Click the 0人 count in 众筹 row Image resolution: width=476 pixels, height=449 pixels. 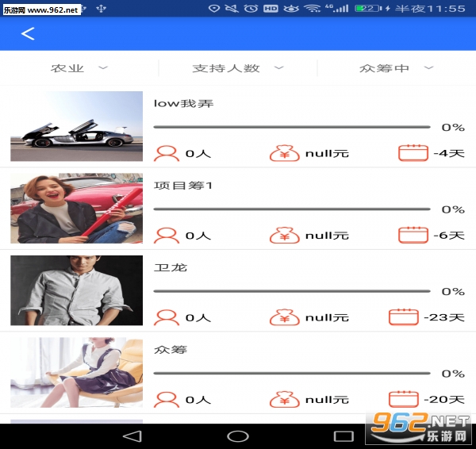(198, 400)
